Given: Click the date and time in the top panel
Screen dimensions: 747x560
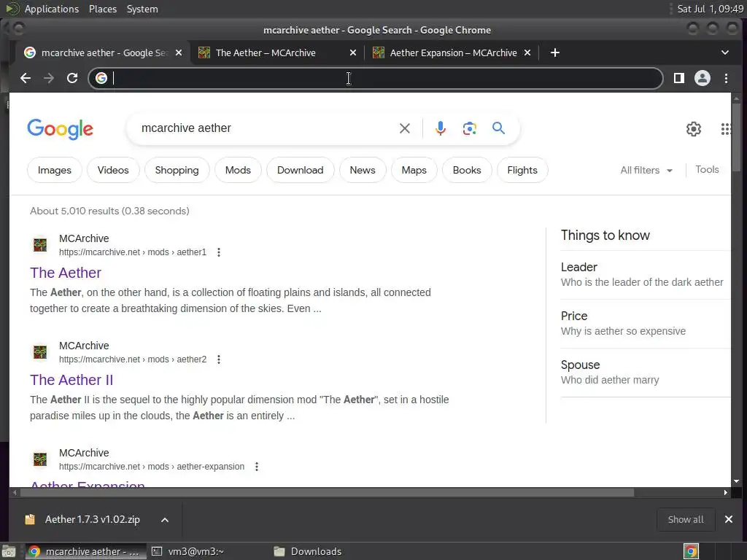Looking at the screenshot, I should [x=711, y=9].
